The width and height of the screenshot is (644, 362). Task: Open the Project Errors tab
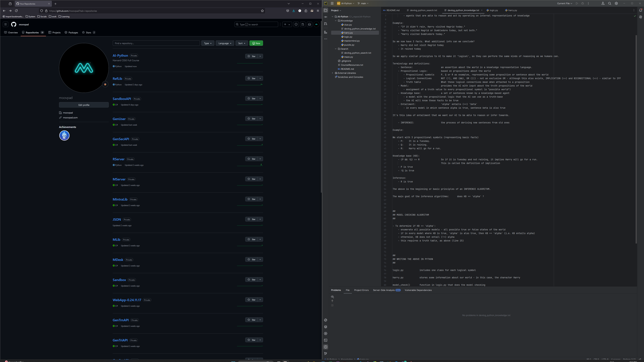[x=361, y=290]
